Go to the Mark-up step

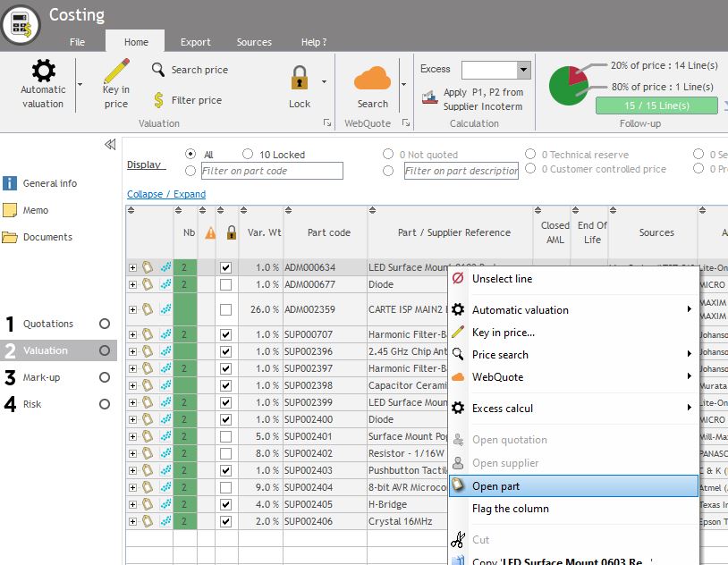pos(42,377)
